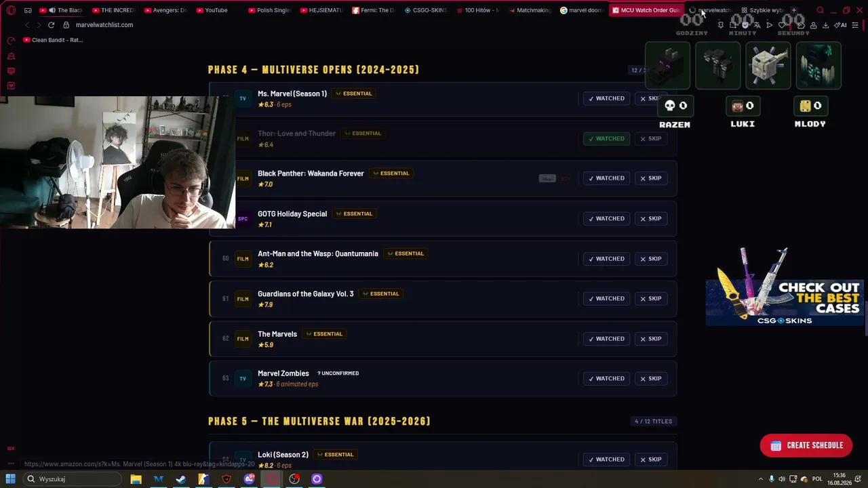
Task: Open the browser tab search icon
Action: click(820, 10)
